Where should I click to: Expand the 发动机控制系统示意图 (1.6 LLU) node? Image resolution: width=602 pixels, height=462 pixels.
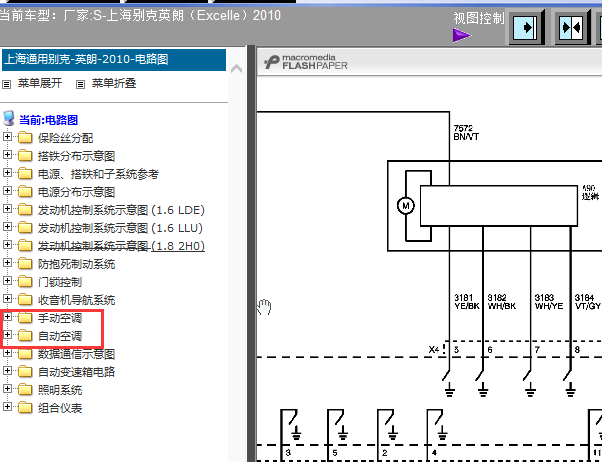point(7,227)
